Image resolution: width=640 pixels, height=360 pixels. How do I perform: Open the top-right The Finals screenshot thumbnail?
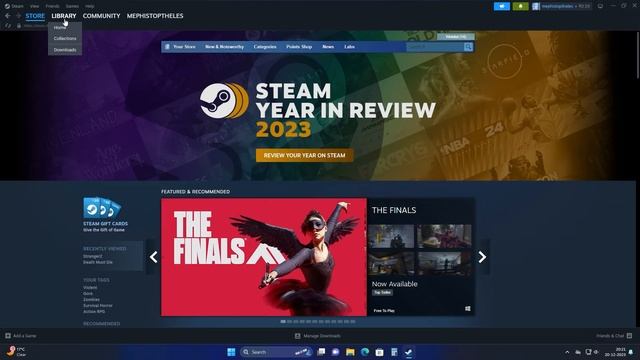coord(444,236)
